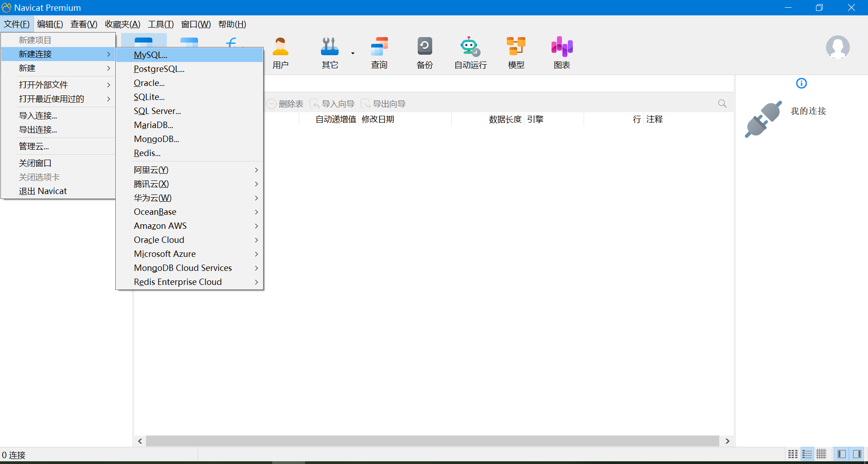Viewport: 868px width, 464px height.
Task: Sort by 修改日期 column header
Action: [x=406, y=119]
